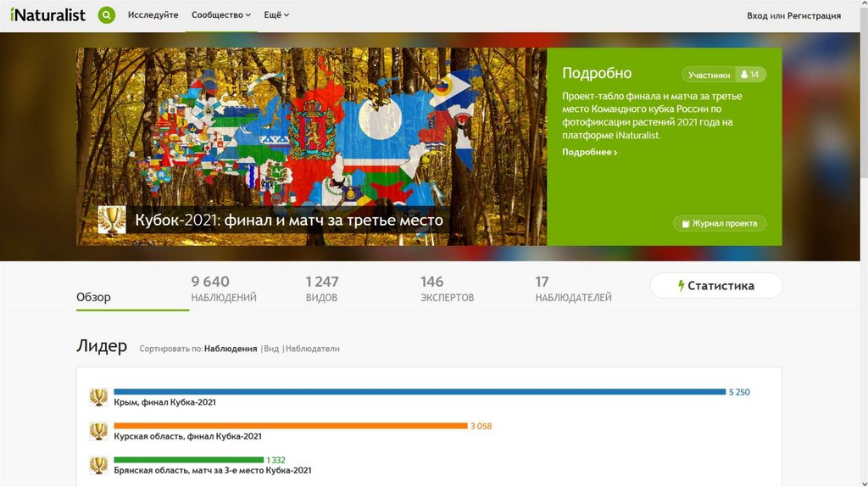Click the 5 250 observations count
This screenshot has width=868, height=487.
[739, 392]
